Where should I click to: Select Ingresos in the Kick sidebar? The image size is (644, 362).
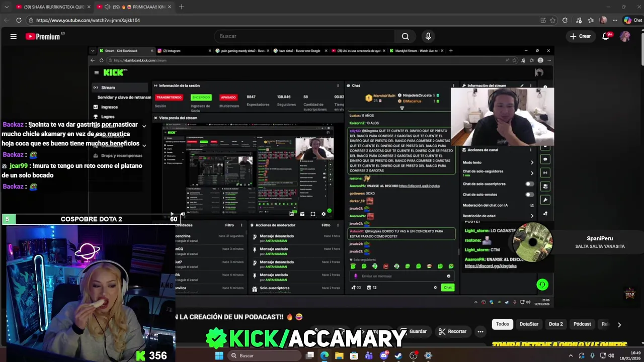point(109,107)
